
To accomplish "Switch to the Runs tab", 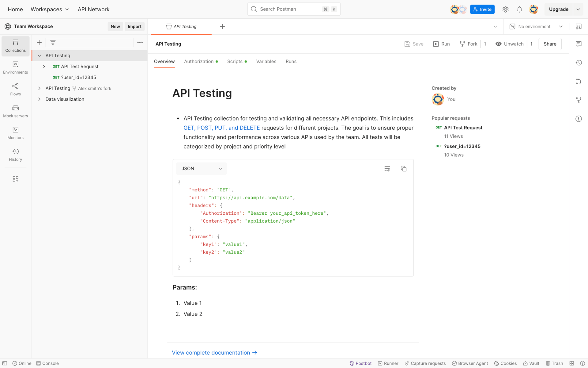I will [291, 62].
